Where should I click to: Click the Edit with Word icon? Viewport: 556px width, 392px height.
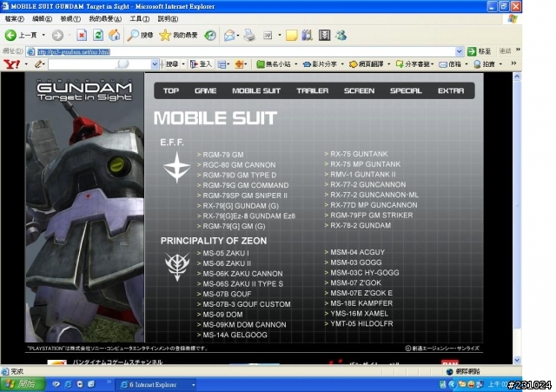click(x=268, y=35)
